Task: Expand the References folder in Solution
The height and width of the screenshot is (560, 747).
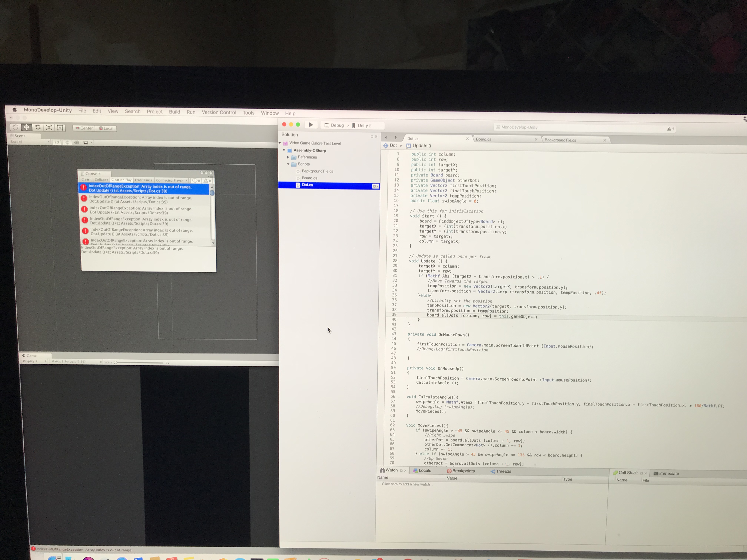Action: click(x=288, y=157)
